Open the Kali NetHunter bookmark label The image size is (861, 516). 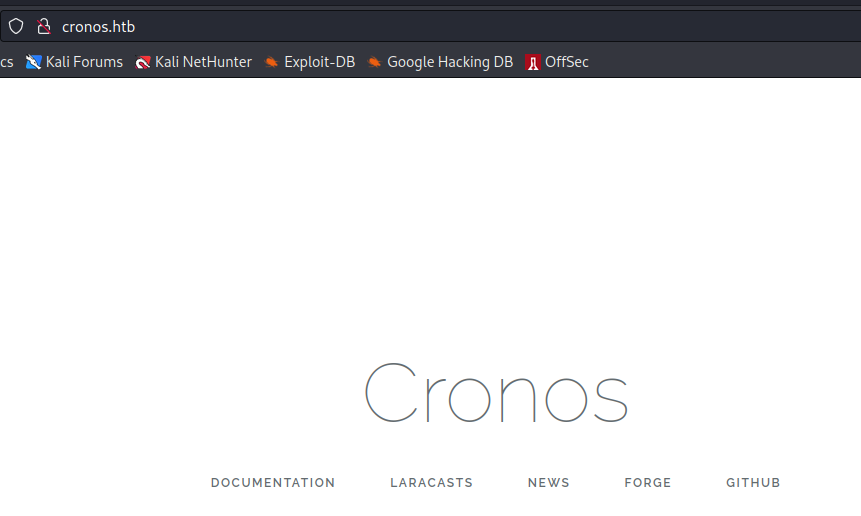[203, 62]
